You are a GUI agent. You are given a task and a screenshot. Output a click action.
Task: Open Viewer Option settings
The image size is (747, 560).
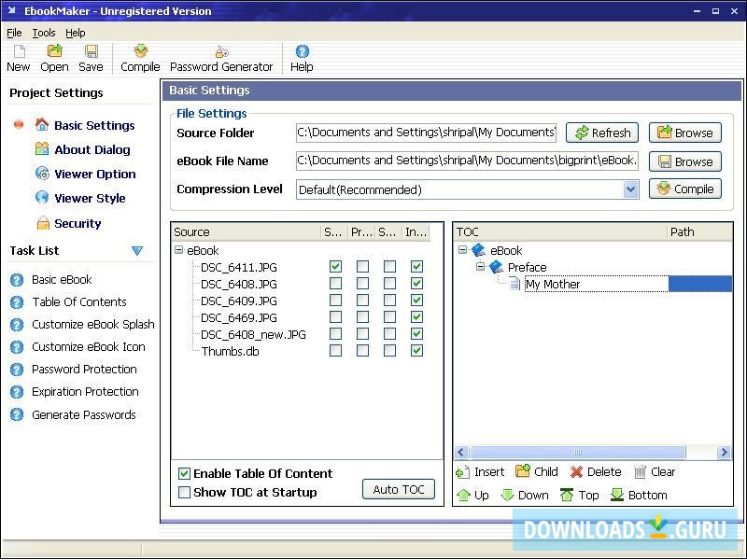click(x=95, y=174)
